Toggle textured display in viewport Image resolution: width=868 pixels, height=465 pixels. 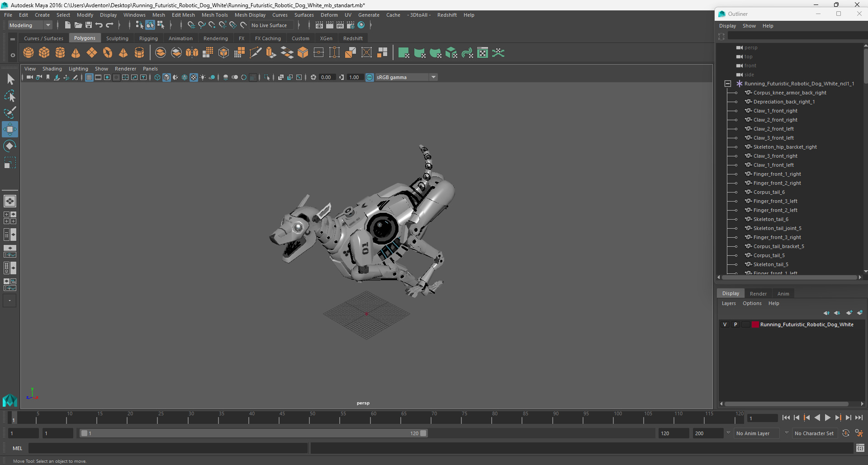point(194,77)
